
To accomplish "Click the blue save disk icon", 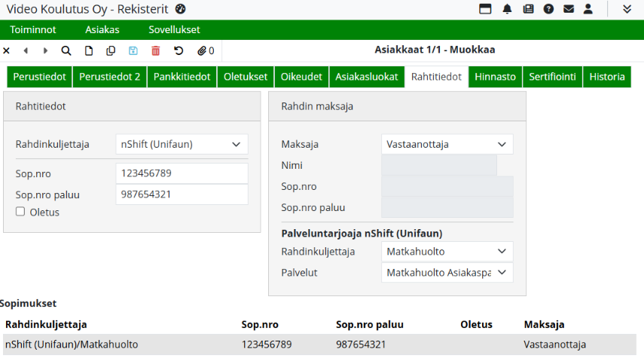I will click(x=133, y=50).
